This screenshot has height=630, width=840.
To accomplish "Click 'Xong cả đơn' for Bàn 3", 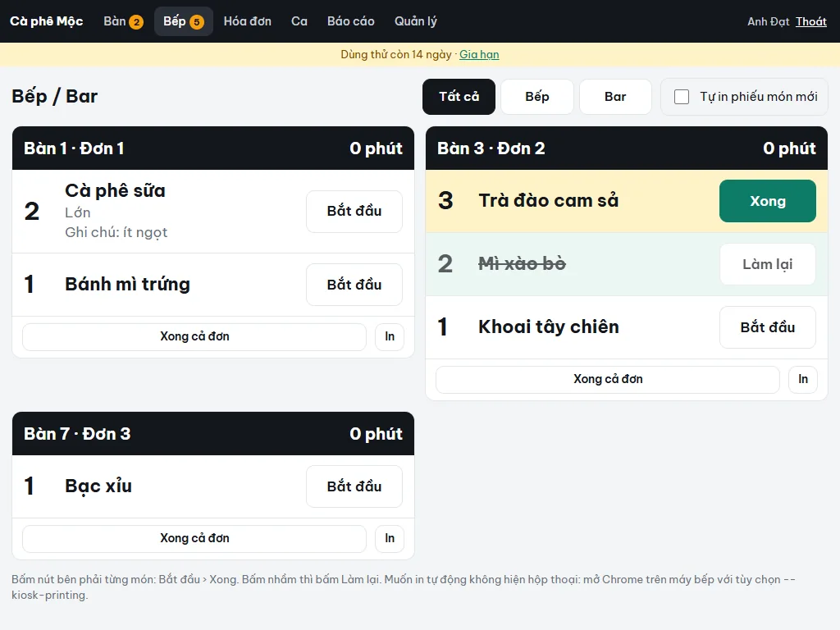I will (608, 379).
